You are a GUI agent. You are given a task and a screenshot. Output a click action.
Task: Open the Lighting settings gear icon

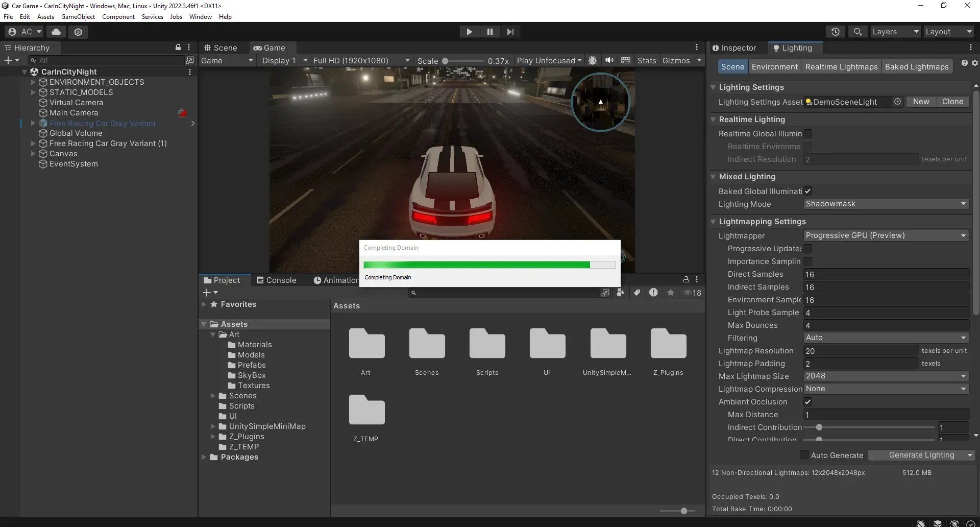[x=974, y=63]
